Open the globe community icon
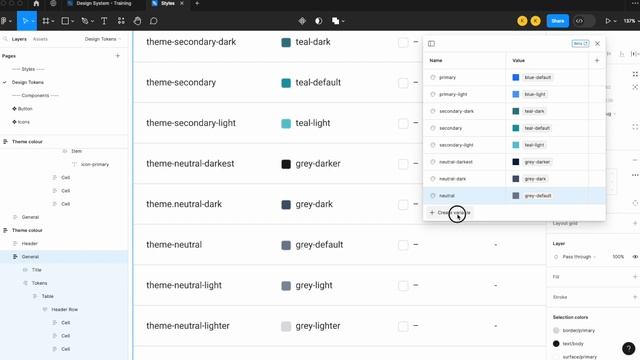The width and height of the screenshot is (640, 360). tap(53, 3)
